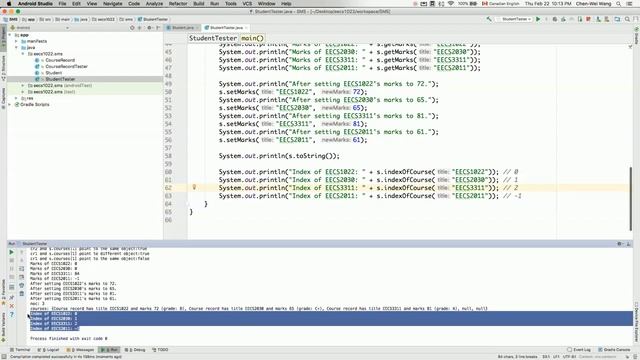Expand the eecs1022.sms (androidTest) package
The height and width of the screenshot is (360, 640).
coord(23,86)
